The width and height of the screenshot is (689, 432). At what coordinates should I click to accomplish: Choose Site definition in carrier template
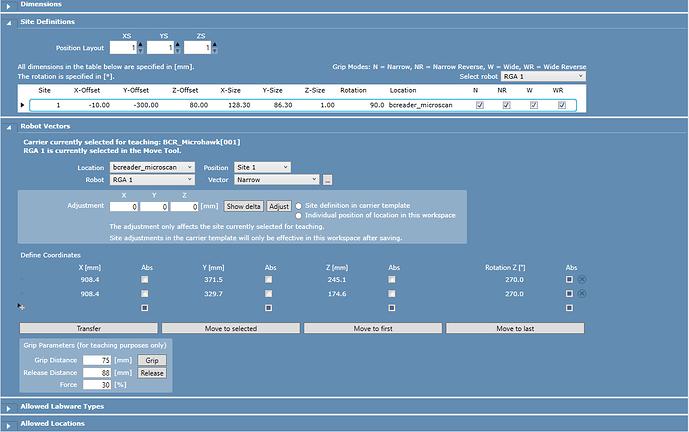click(299, 206)
